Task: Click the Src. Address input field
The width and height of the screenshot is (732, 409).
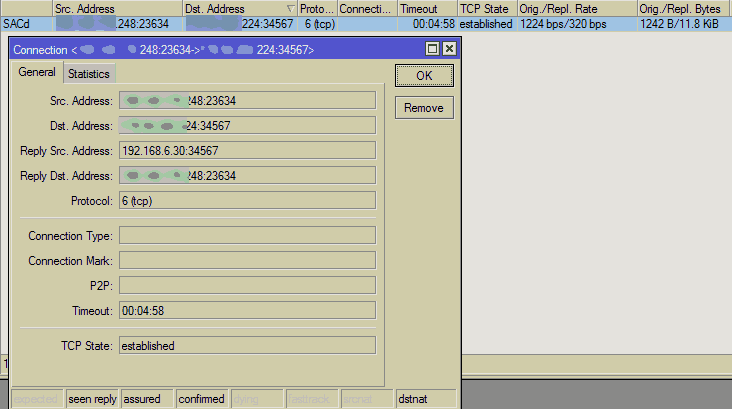Action: click(247, 100)
